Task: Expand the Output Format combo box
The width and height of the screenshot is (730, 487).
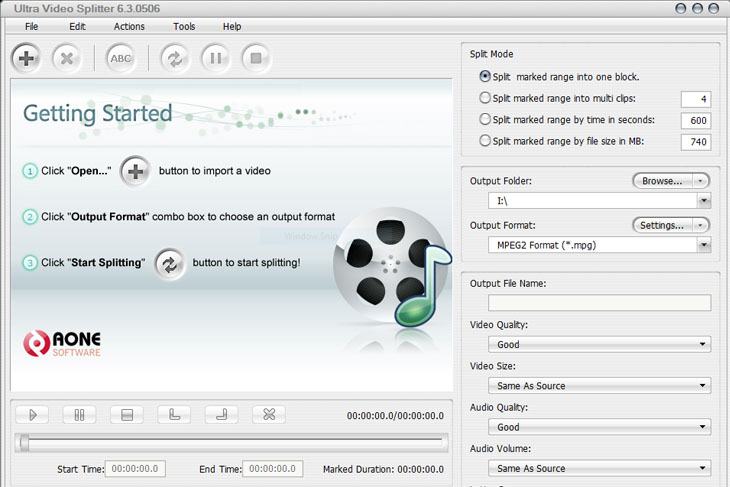Action: pos(704,245)
